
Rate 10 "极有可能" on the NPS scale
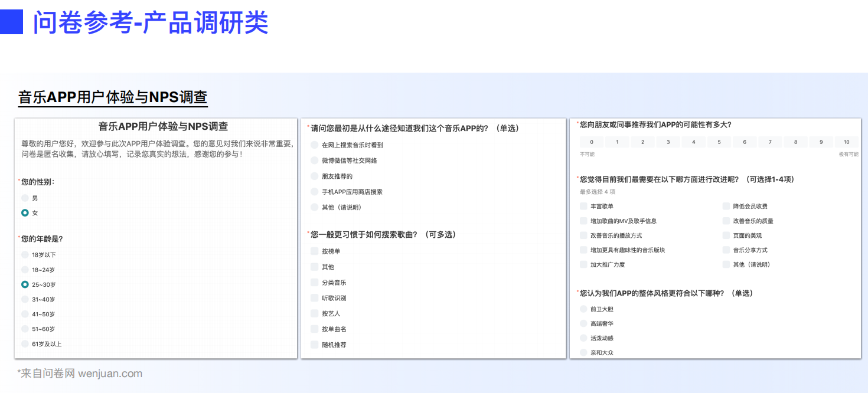[846, 142]
